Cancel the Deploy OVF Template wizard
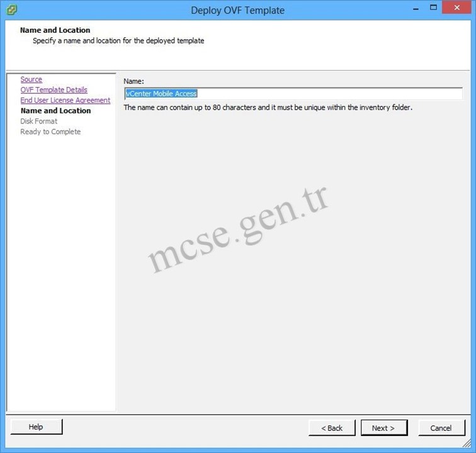This screenshot has width=476, height=453. [x=441, y=428]
